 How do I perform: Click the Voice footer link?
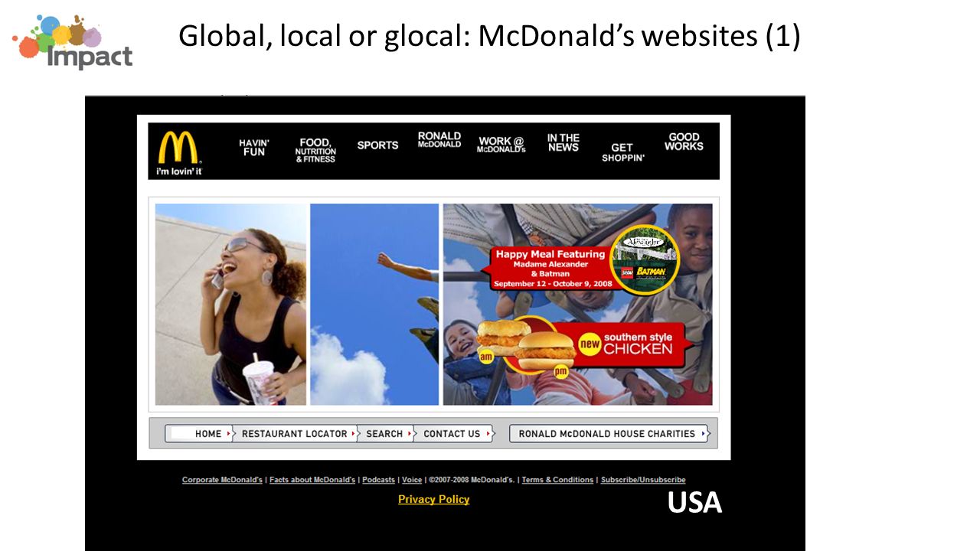(x=412, y=480)
